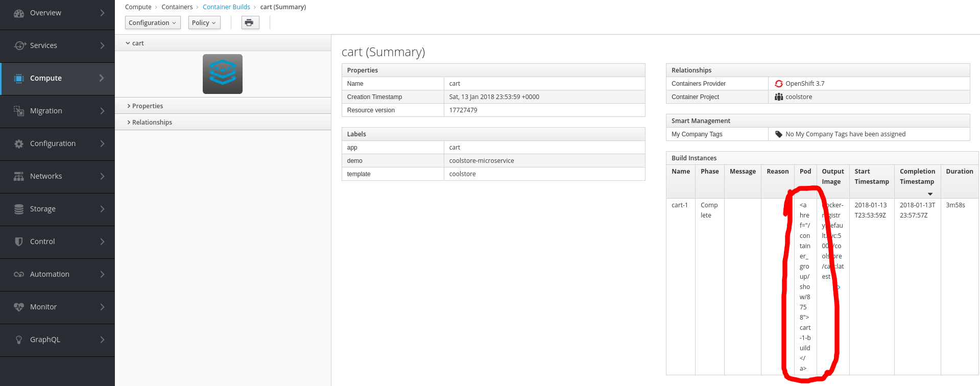Viewport: 980px width, 386px height.
Task: Click the Overview dashboard icon
Action: point(19,13)
